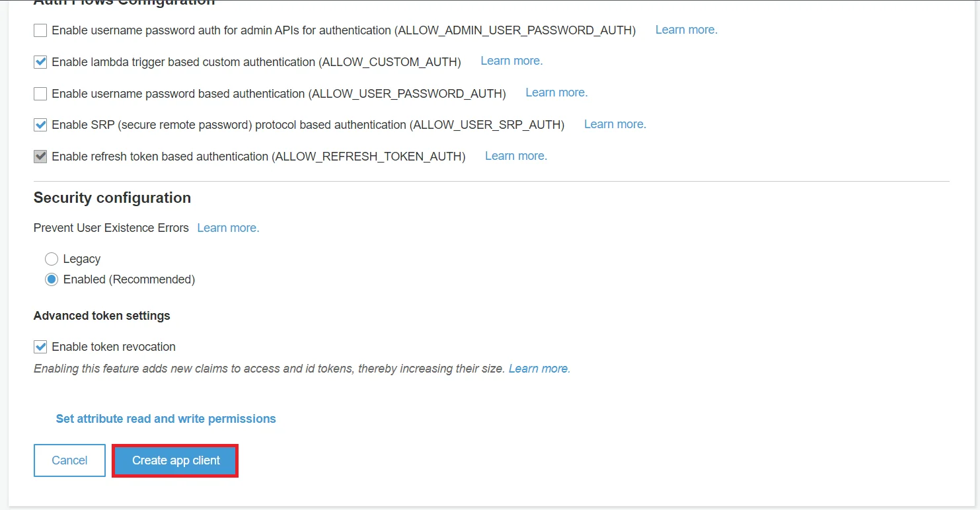Uncheck ALLOW_CUSTOM_AUTH lambda trigger checkbox
This screenshot has width=980, height=510.
(x=40, y=62)
